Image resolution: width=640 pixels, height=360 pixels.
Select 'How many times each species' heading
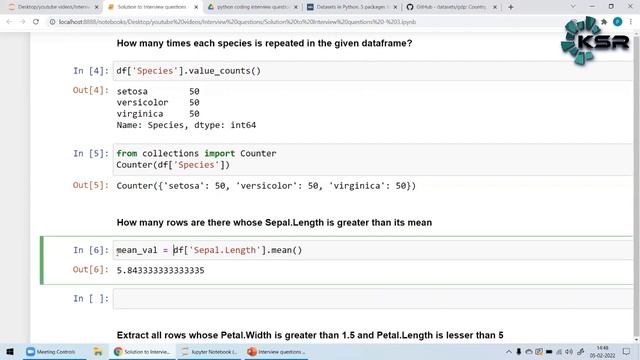click(264, 43)
